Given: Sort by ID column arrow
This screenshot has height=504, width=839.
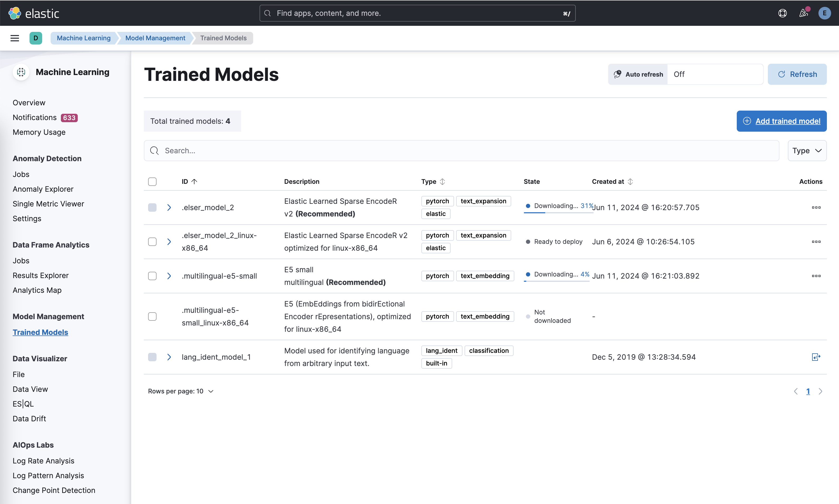Looking at the screenshot, I should (x=194, y=182).
